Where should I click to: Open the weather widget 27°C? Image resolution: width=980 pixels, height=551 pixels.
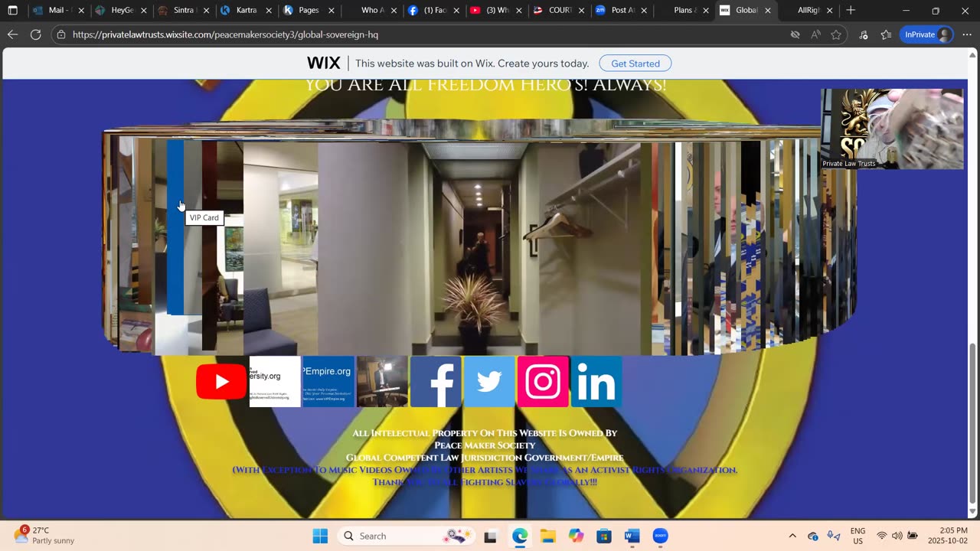point(44,535)
